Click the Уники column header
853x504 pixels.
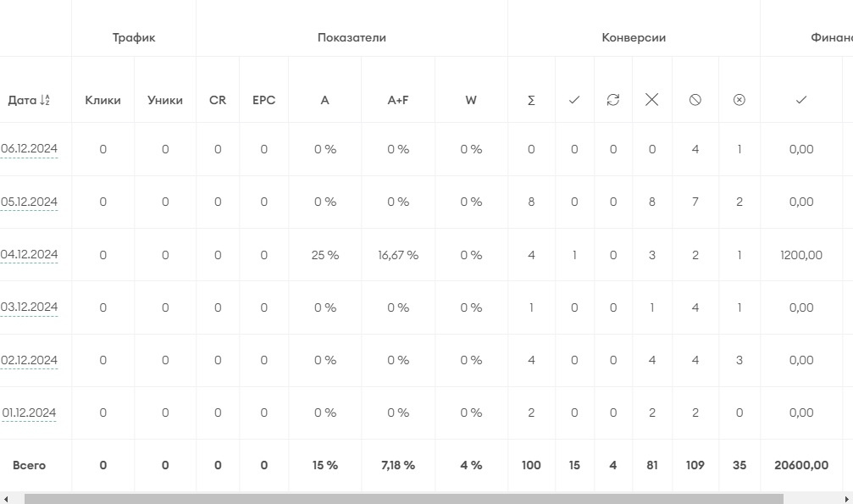coord(165,100)
